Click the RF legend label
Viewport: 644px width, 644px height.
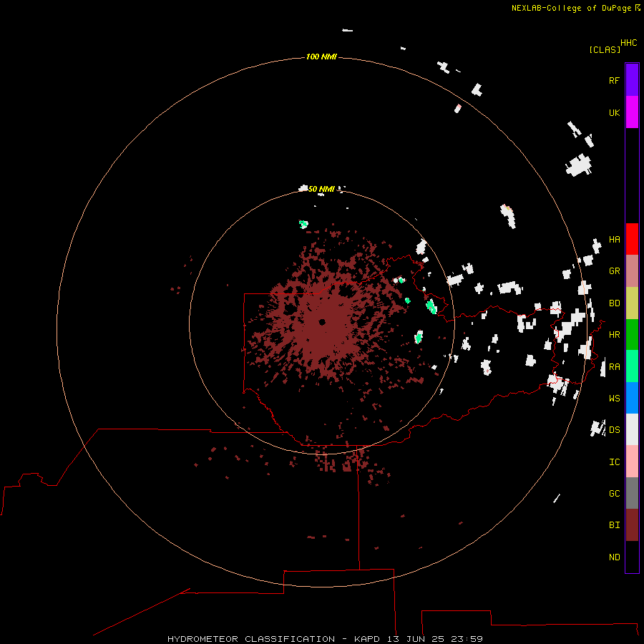(x=614, y=80)
